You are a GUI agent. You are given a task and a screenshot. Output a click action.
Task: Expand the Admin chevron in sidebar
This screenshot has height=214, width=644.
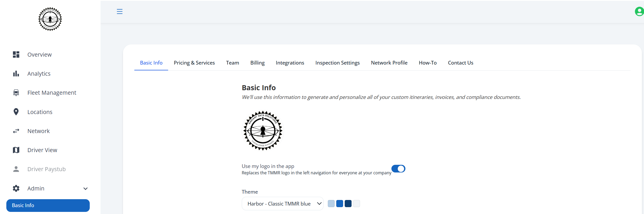coord(86,189)
